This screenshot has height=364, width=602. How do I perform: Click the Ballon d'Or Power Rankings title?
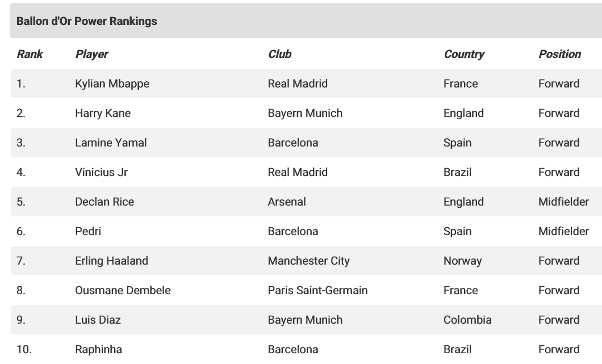click(x=87, y=21)
